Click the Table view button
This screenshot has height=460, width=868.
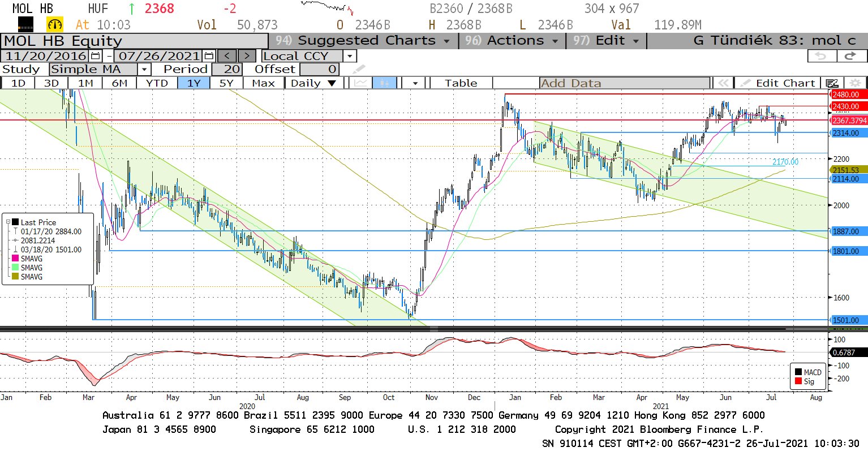coord(461,83)
